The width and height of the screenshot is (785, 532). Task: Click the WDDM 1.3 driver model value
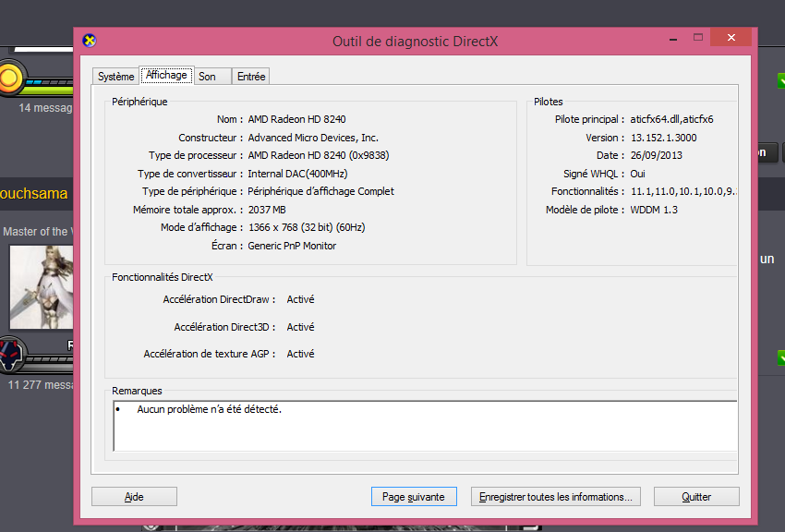pyautogui.click(x=654, y=210)
